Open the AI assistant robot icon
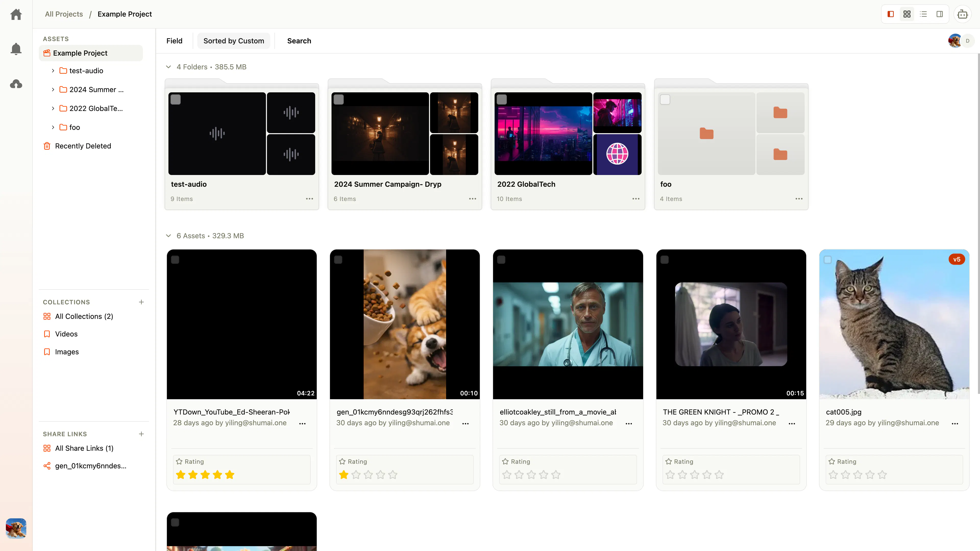The image size is (980, 551). (x=962, y=14)
